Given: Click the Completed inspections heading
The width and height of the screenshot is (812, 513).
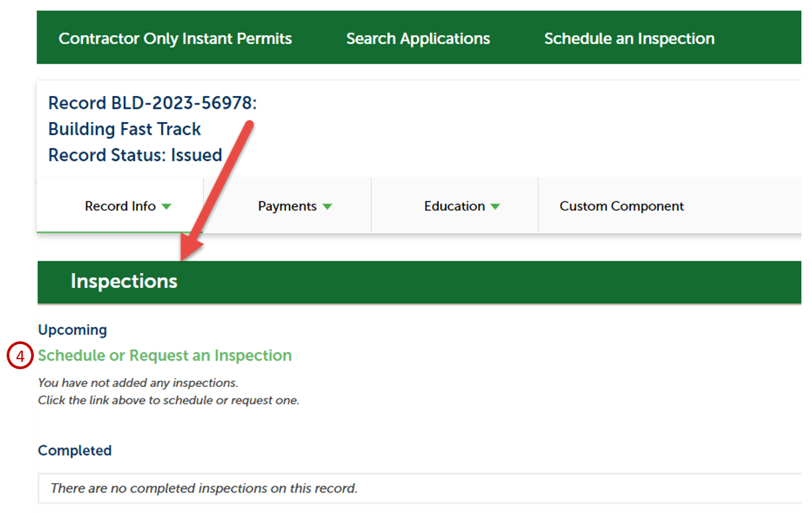Looking at the screenshot, I should [74, 450].
